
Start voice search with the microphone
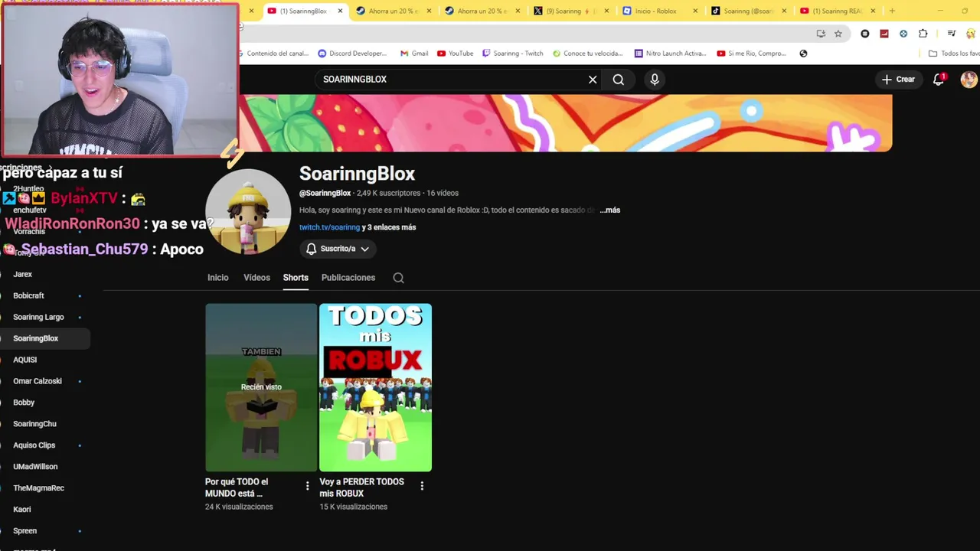[655, 80]
